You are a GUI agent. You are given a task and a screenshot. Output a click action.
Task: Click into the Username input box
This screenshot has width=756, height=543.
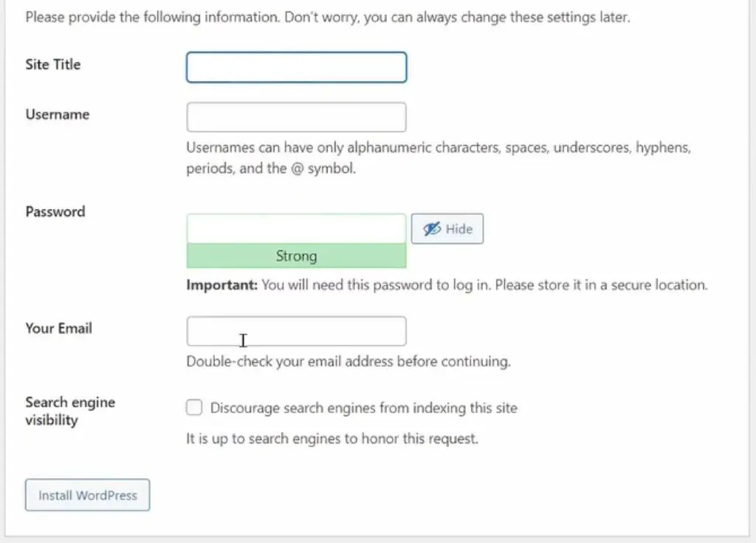296,117
